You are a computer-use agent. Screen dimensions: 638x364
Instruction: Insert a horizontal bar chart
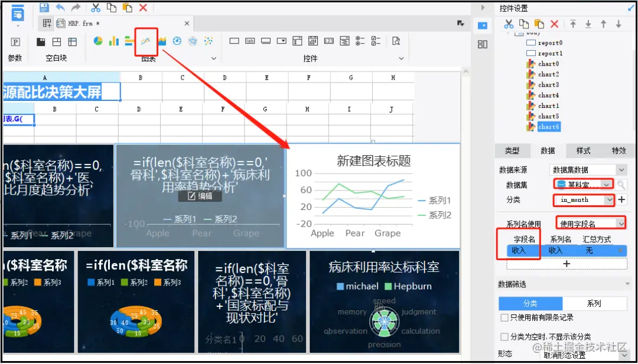click(x=129, y=41)
